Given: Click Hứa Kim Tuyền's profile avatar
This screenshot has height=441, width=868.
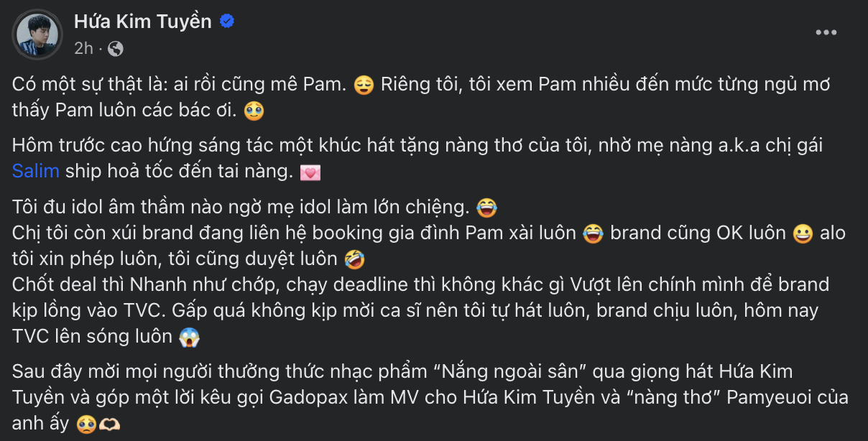Looking at the screenshot, I should [x=37, y=34].
